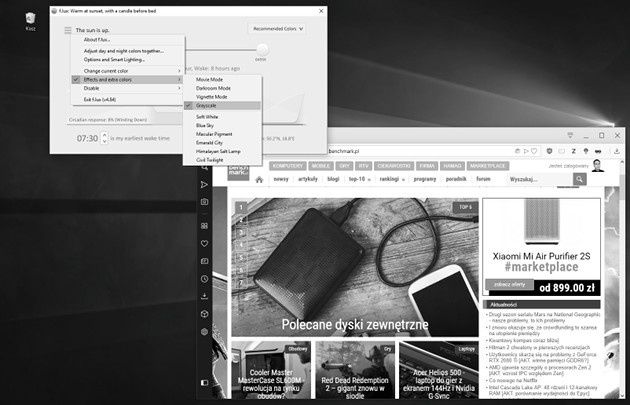Click the sidebar panel toggle icon at bottom

pos(205,382)
